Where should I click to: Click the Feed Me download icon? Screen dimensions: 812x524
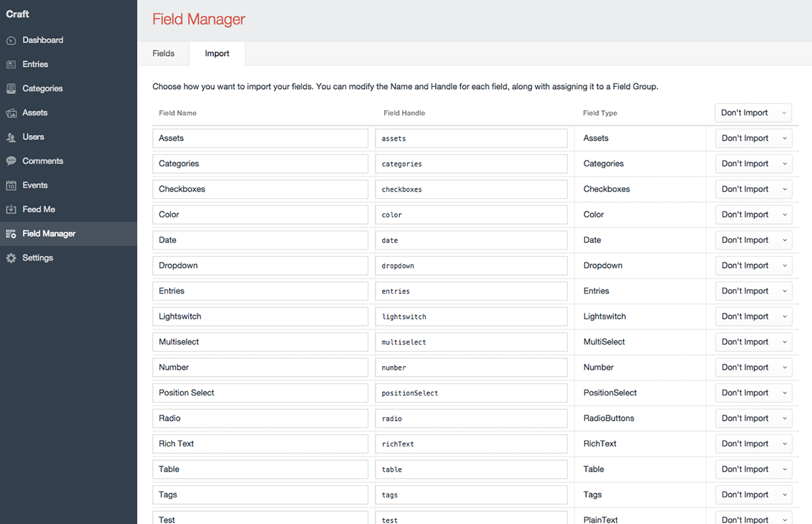(x=11, y=210)
